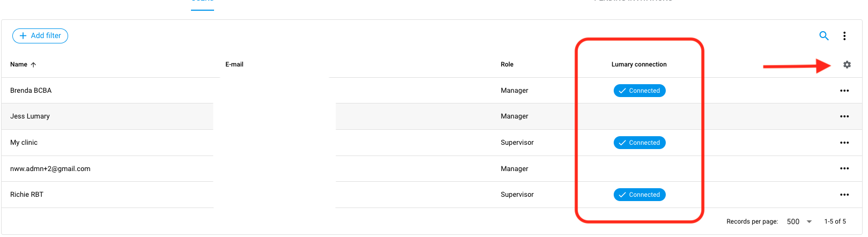Open the search magnifier icon

pyautogui.click(x=824, y=36)
